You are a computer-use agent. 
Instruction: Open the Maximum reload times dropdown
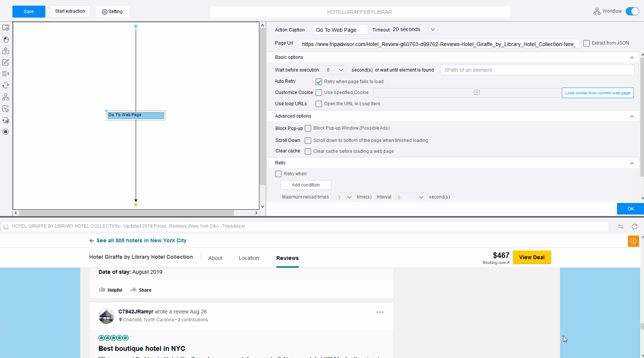click(x=345, y=197)
